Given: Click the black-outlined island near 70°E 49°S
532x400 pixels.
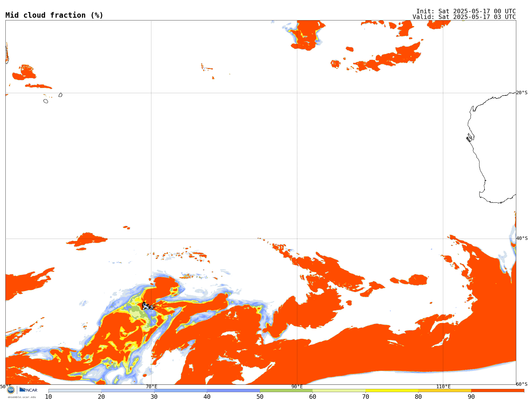Looking at the screenshot, I should pos(149,306).
